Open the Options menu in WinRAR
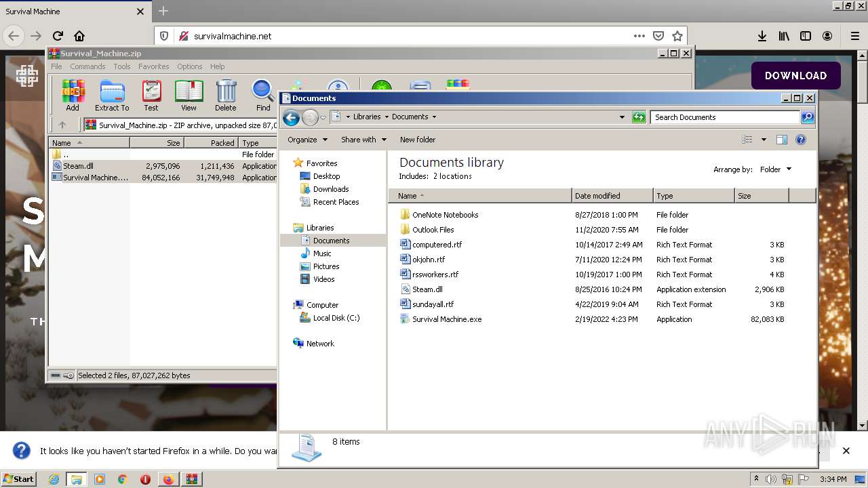Viewport: 868px width, 488px height. point(190,66)
